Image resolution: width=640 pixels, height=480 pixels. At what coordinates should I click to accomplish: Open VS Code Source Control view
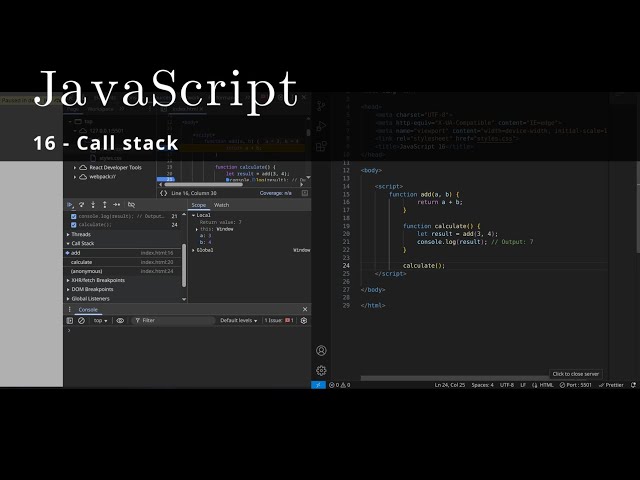321,106
